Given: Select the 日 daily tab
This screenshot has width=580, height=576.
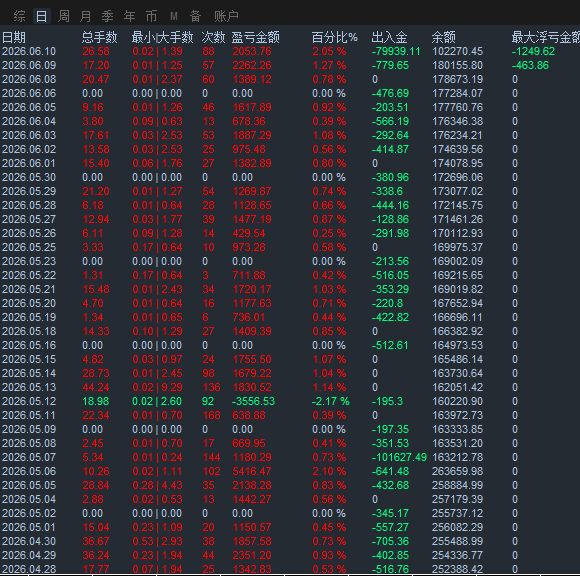Looking at the screenshot, I should click(41, 16).
